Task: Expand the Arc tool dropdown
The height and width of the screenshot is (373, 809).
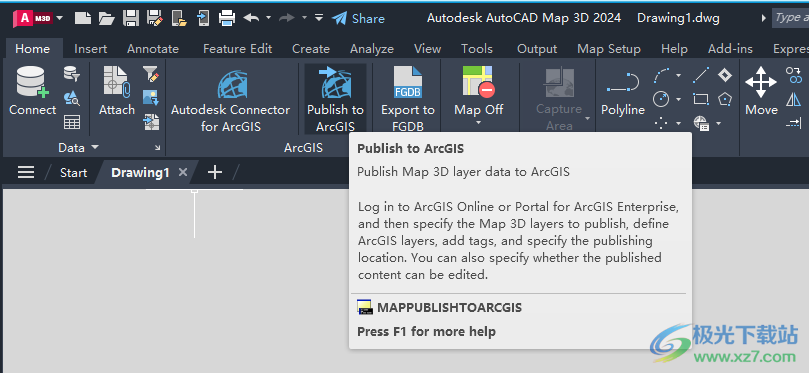Action: pos(678,75)
